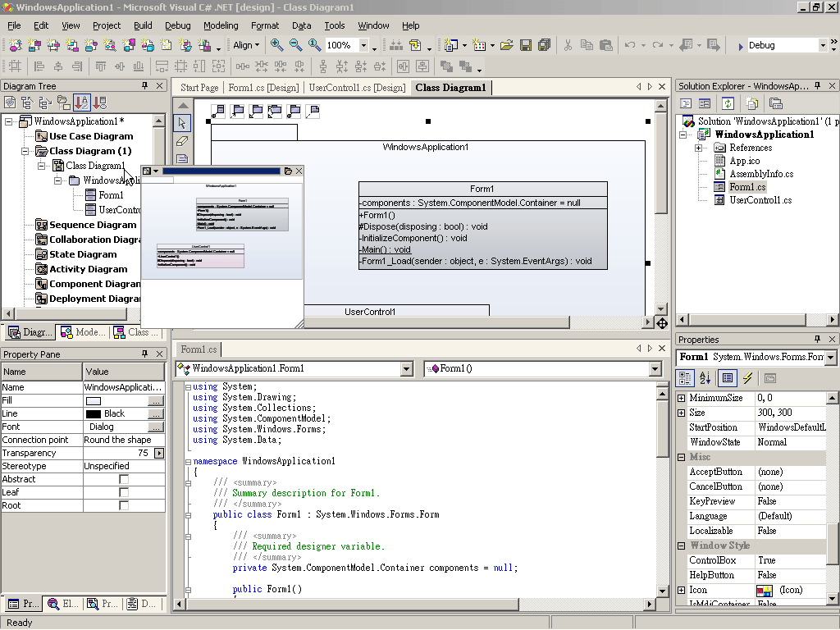Pin the Property Pane panel
This screenshot has width=840, height=630.
click(144, 354)
